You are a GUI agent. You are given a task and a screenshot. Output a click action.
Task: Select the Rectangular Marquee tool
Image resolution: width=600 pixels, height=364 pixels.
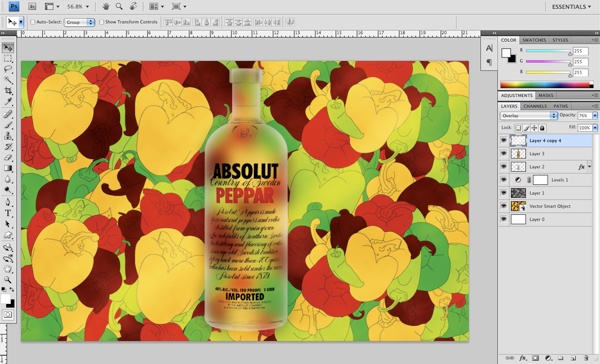click(8, 59)
